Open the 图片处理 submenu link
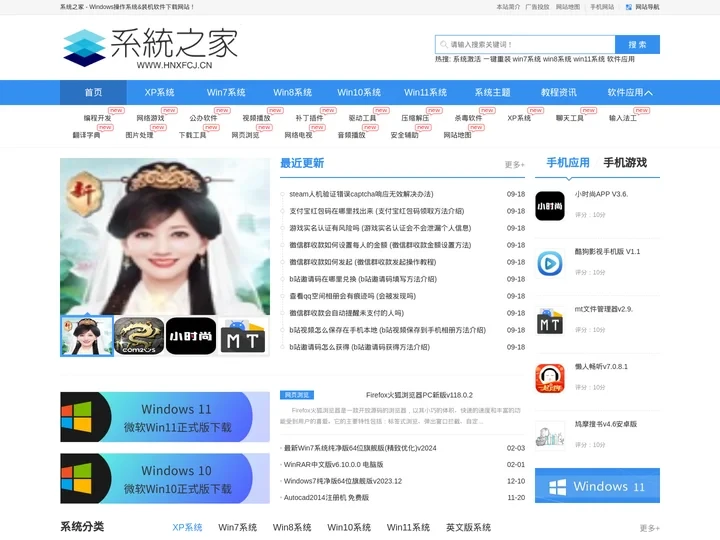720x540 pixels. click(x=140, y=135)
